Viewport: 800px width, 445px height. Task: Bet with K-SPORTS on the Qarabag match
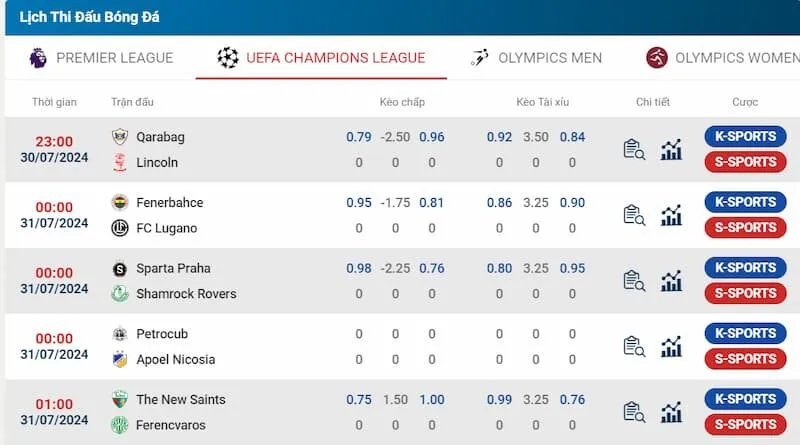[x=745, y=136]
